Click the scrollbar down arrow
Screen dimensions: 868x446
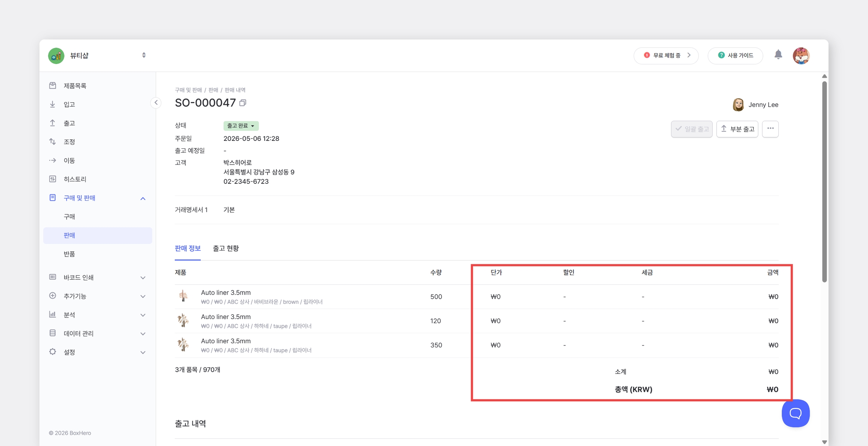[x=824, y=442]
